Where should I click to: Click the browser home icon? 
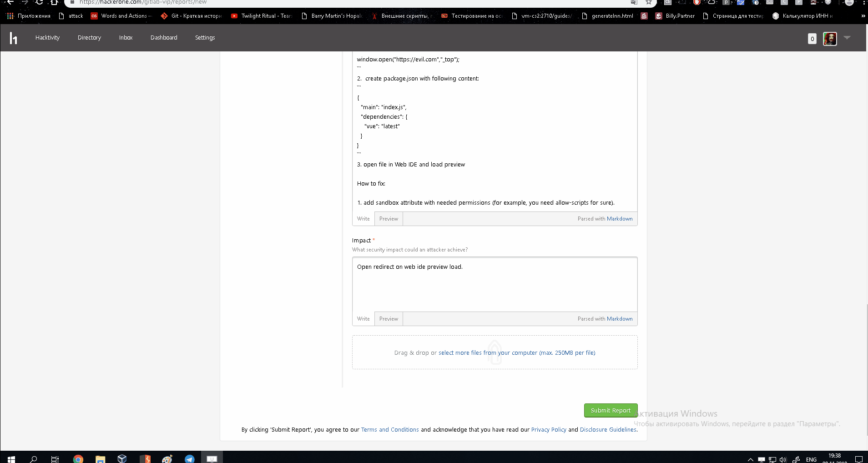click(54, 2)
